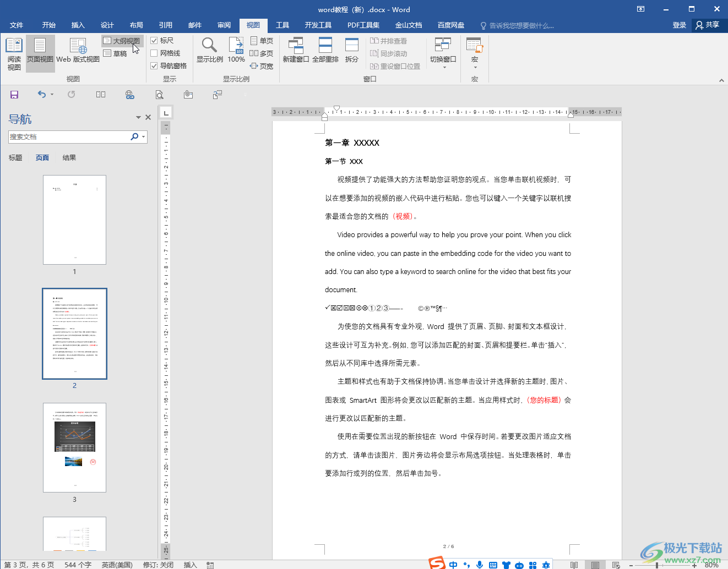The width and height of the screenshot is (728, 569).
Task: Click first-line indent marker on ruler
Action: coord(337,109)
